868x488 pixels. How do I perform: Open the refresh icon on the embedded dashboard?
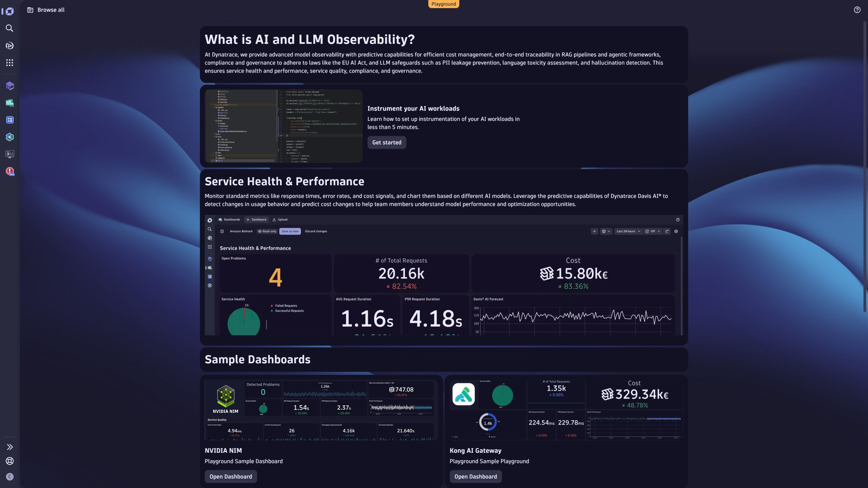[667, 231]
